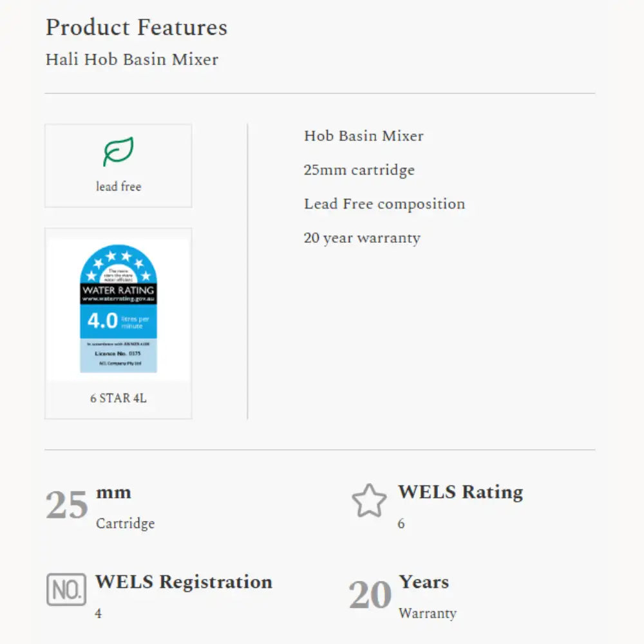Viewport: 644px width, 644px height.
Task: Click the "mm" cartridge unit label
Action: coord(114,493)
